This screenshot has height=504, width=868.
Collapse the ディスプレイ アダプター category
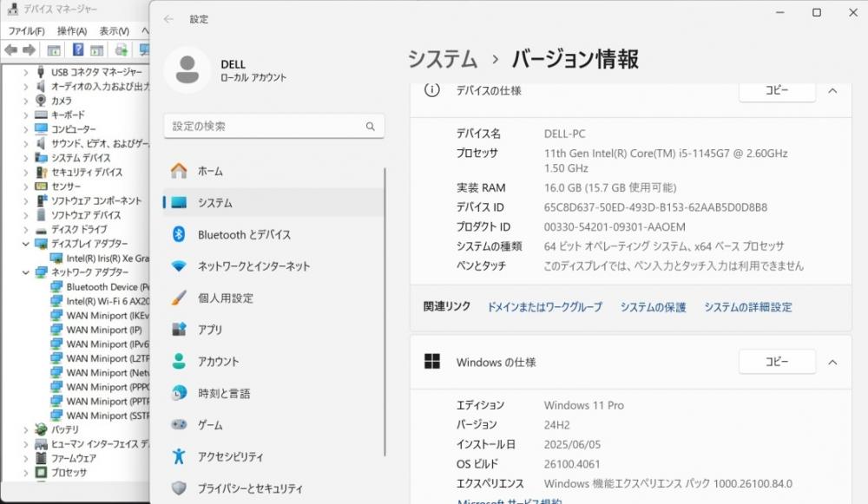(x=25, y=244)
